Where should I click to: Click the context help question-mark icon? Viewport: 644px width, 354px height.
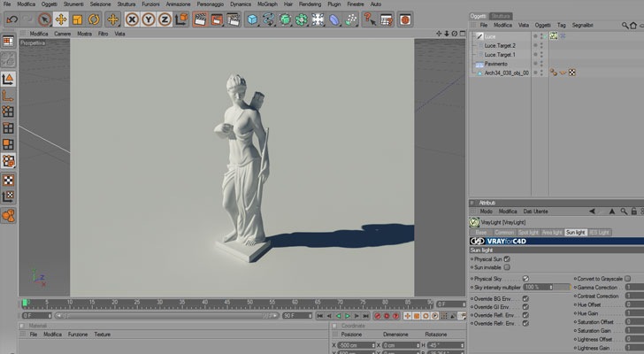pyautogui.click(x=369, y=19)
